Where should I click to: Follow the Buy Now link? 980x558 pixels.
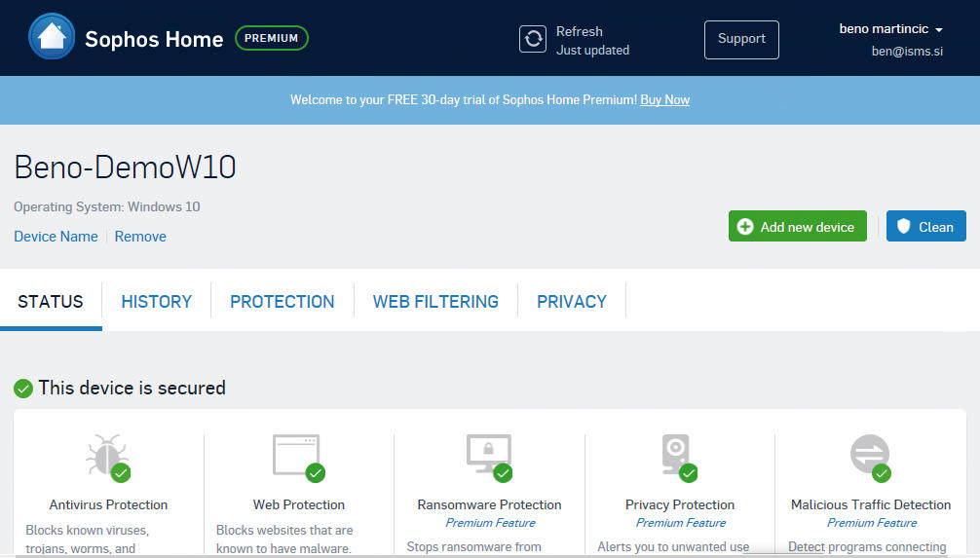pyautogui.click(x=665, y=100)
